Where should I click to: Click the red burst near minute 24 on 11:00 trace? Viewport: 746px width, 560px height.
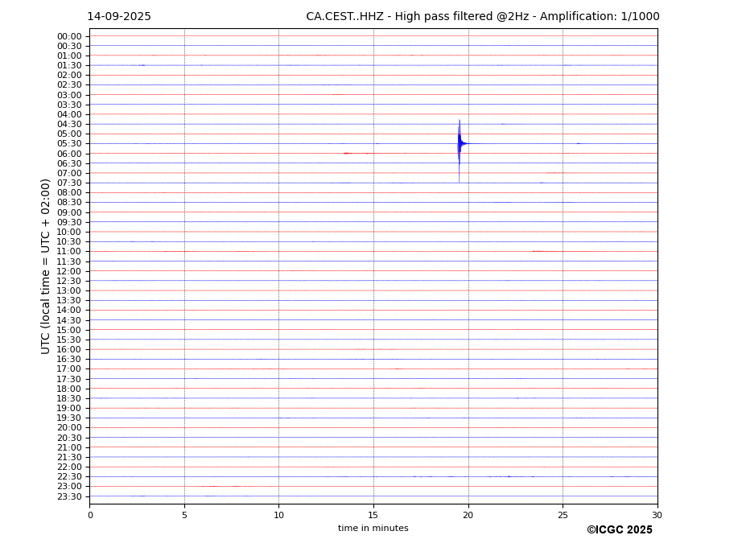click(547, 251)
